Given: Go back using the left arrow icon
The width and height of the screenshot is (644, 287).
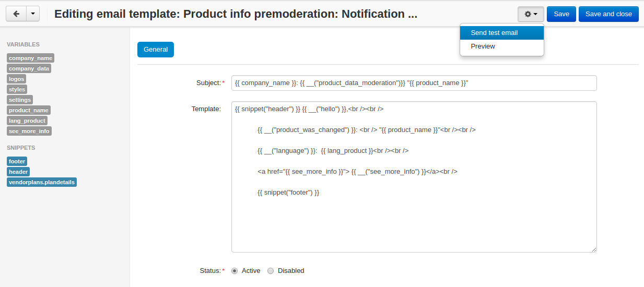Looking at the screenshot, I should click(16, 14).
